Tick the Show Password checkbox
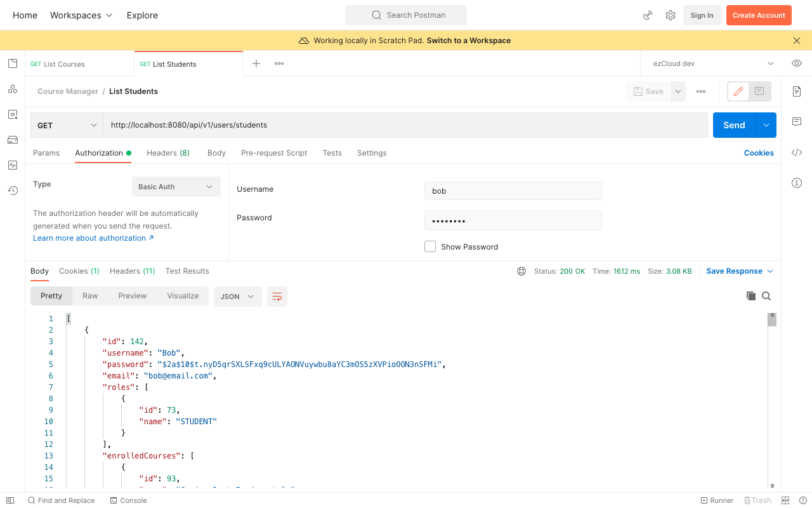This screenshot has width=812, height=508. coord(430,246)
